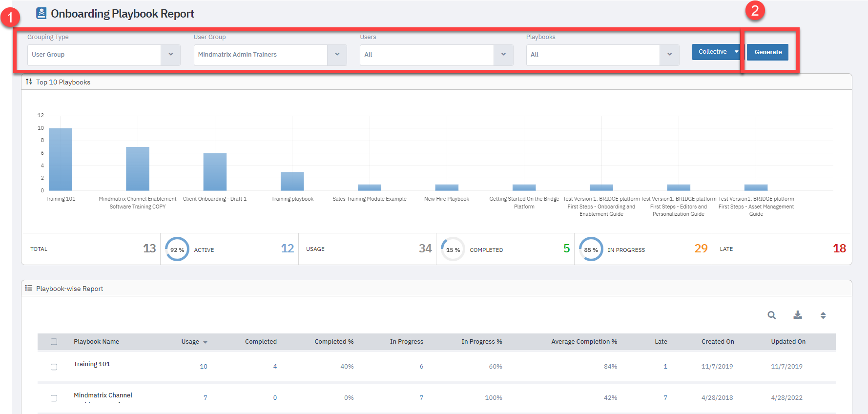The width and height of the screenshot is (868, 414).
Task: Click Training 101 in-progress count 6
Action: (x=421, y=367)
